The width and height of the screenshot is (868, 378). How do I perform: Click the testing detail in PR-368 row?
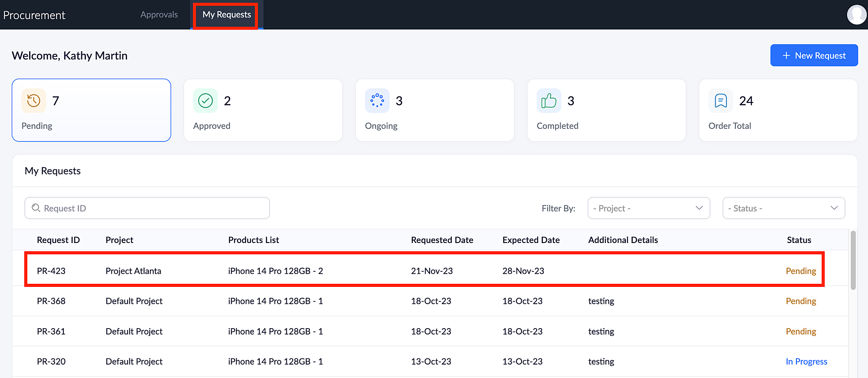601,301
